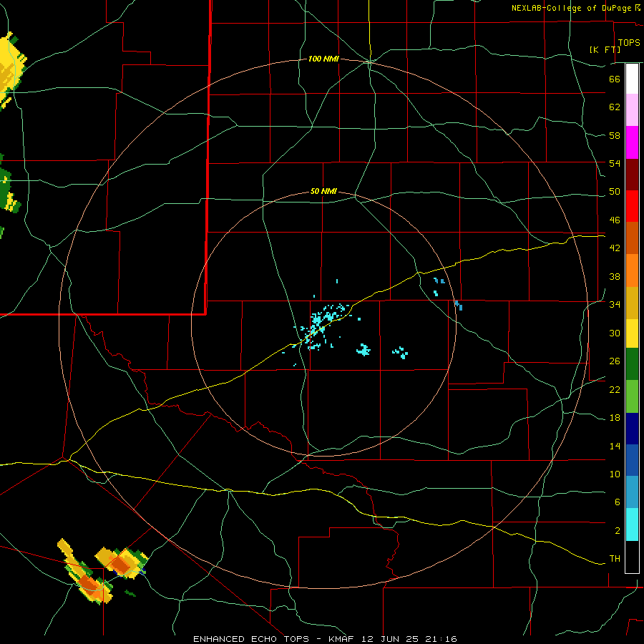
Task: Click the legend value "10"
Action: tap(615, 474)
